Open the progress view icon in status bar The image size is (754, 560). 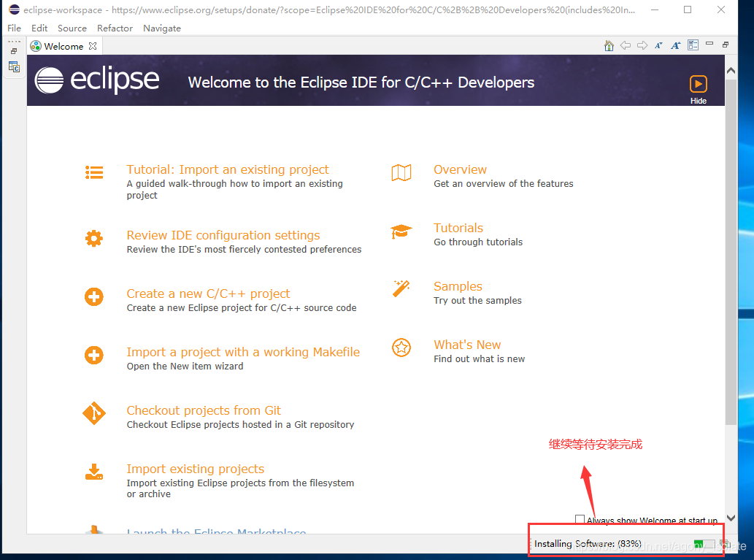725,544
